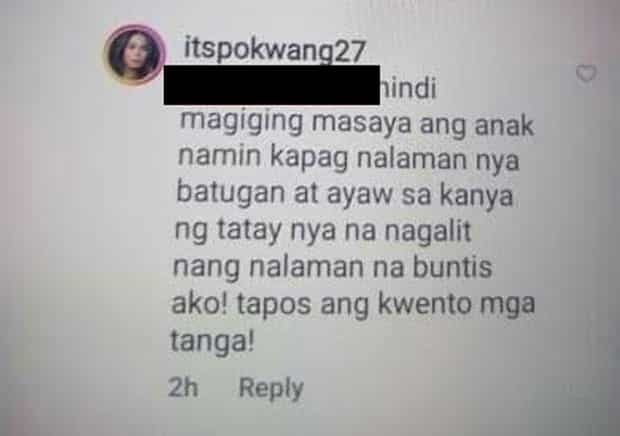Click the line "namin kapag nalaman nya"
The height and width of the screenshot is (436, 620).
(x=348, y=159)
